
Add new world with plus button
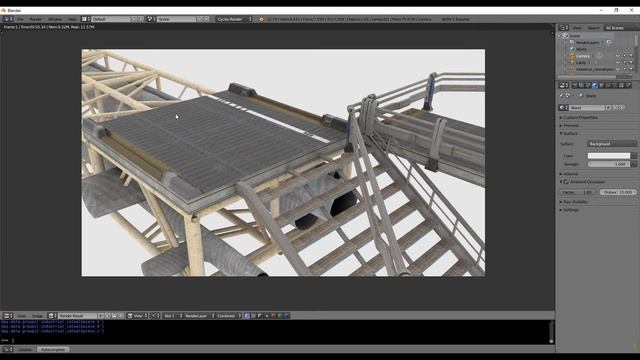click(x=615, y=108)
